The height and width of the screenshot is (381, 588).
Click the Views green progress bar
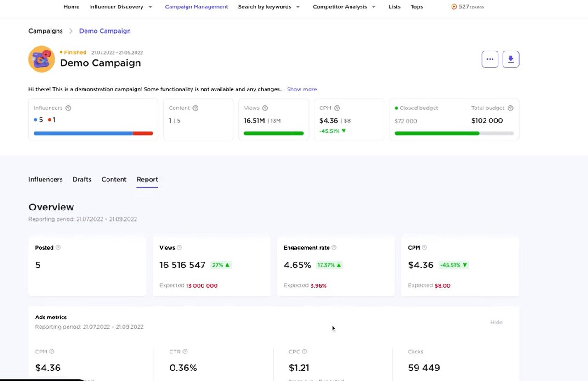274,133
